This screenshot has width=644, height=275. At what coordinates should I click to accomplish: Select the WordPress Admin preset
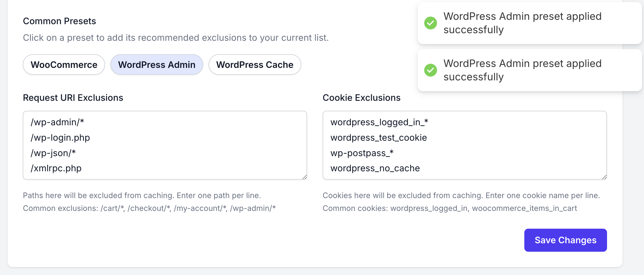pos(157,65)
